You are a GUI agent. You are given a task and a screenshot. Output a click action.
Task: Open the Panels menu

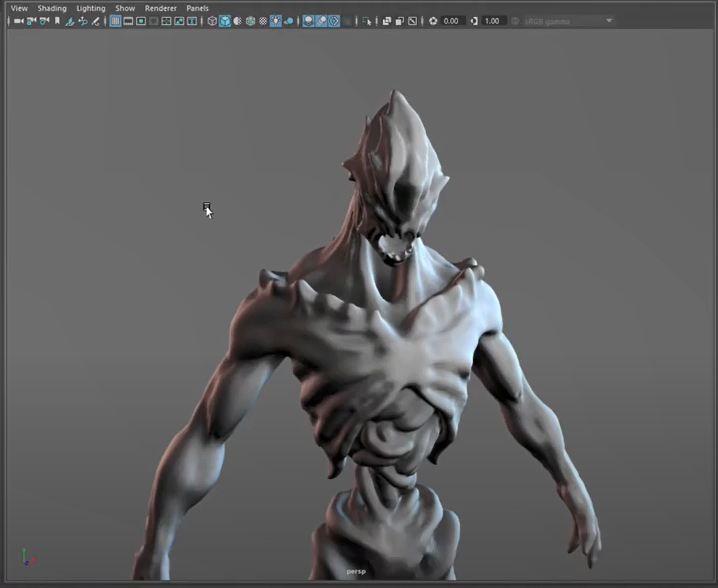pos(197,8)
